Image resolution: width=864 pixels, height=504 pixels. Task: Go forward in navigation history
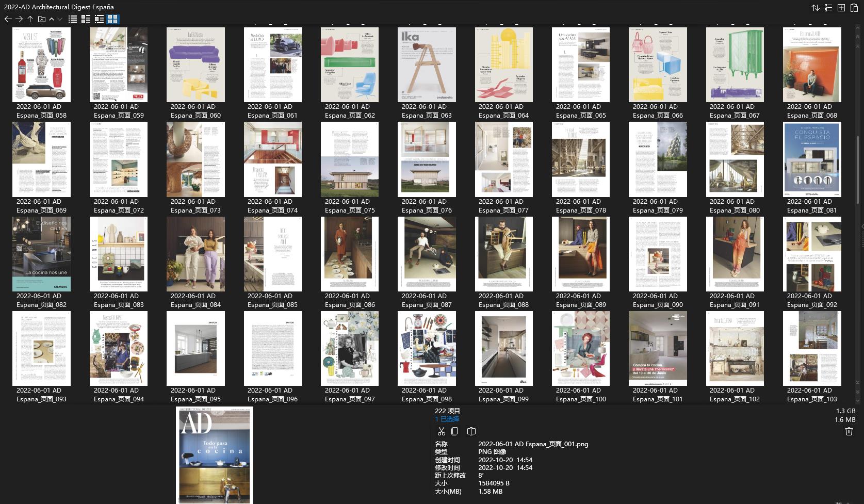19,19
